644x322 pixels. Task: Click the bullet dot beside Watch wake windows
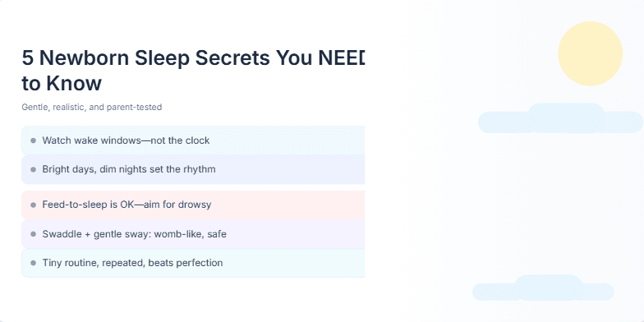point(33,141)
